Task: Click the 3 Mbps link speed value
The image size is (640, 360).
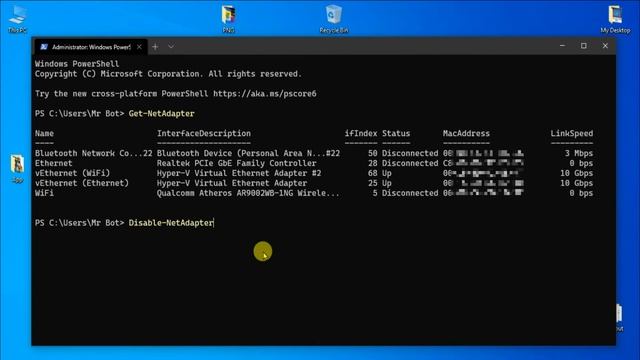Action: pos(579,153)
